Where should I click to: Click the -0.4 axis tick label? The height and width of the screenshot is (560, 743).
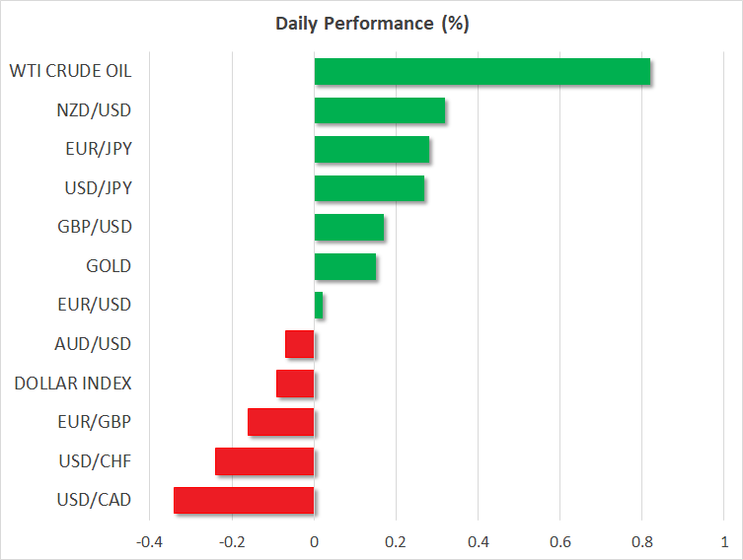[150, 541]
